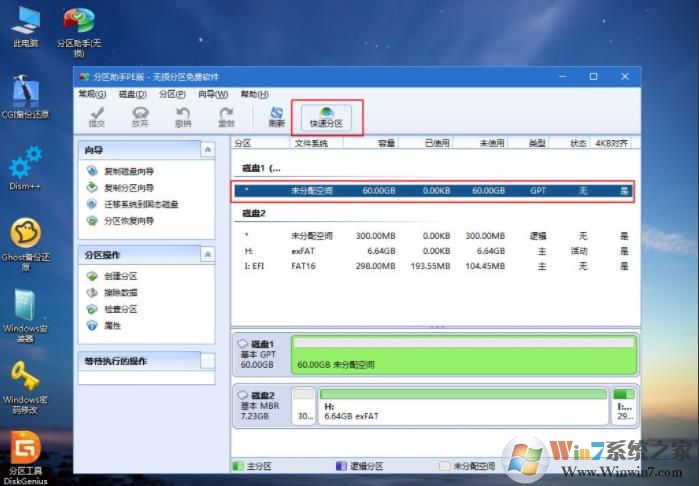Open the 分区(P) menu
699x486 pixels.
pos(172,94)
